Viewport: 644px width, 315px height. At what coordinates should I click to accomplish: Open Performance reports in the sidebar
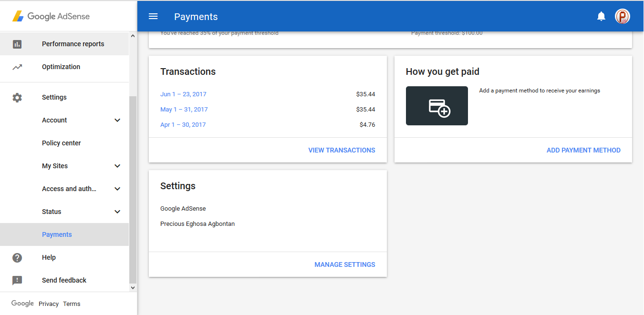coord(64,44)
